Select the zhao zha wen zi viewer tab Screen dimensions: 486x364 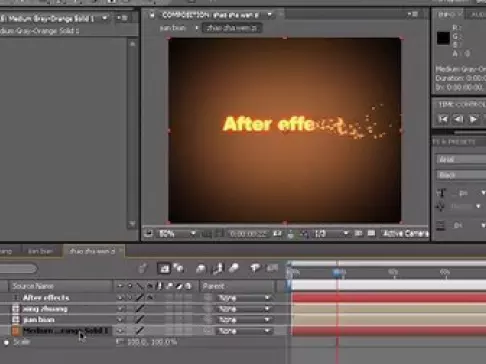pos(232,28)
